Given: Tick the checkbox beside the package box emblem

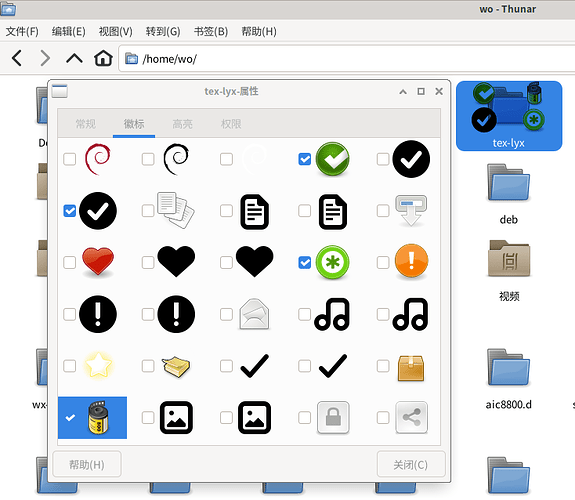Looking at the screenshot, I should coord(383,366).
